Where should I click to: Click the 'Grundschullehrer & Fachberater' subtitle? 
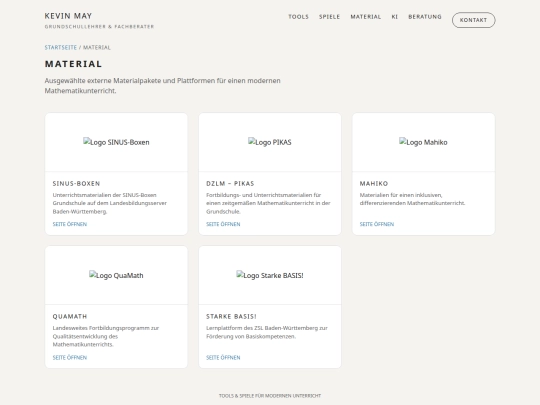[x=99, y=27]
